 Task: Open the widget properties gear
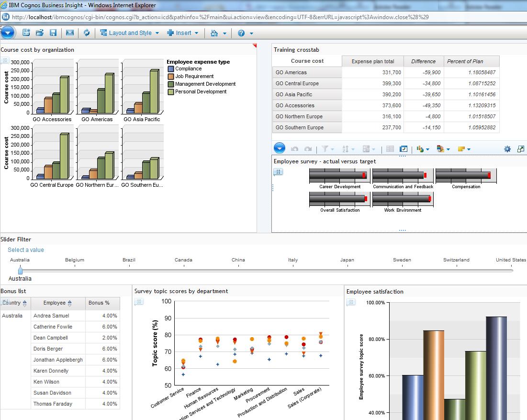coord(506,149)
